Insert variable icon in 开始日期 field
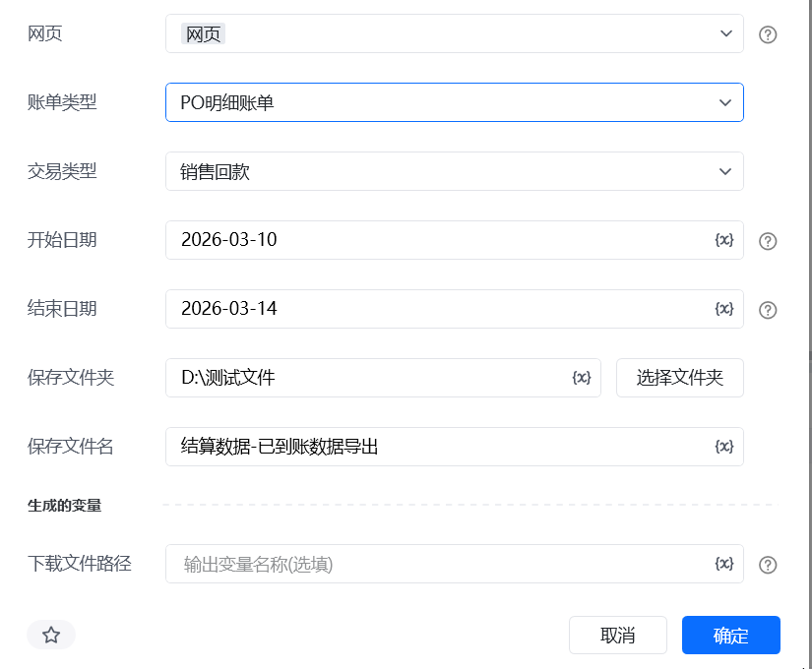The height and width of the screenshot is (669, 812). point(724,240)
